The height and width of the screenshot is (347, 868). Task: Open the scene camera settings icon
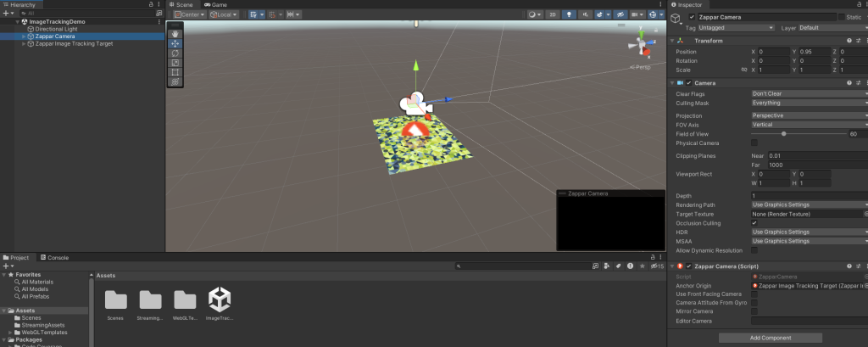pos(637,14)
